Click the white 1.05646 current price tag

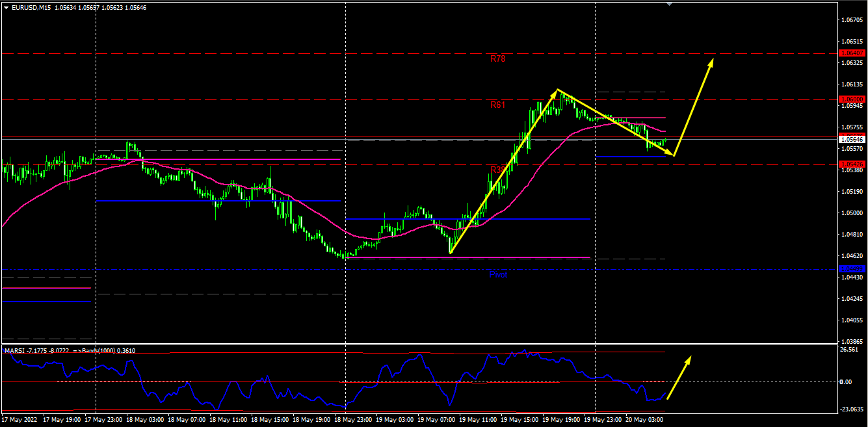[x=852, y=139]
